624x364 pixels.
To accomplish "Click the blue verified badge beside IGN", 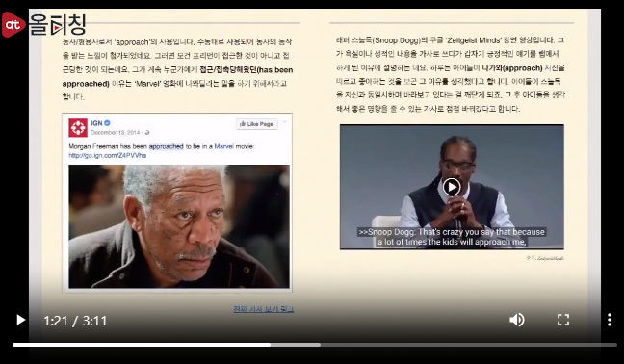I will click(x=108, y=123).
